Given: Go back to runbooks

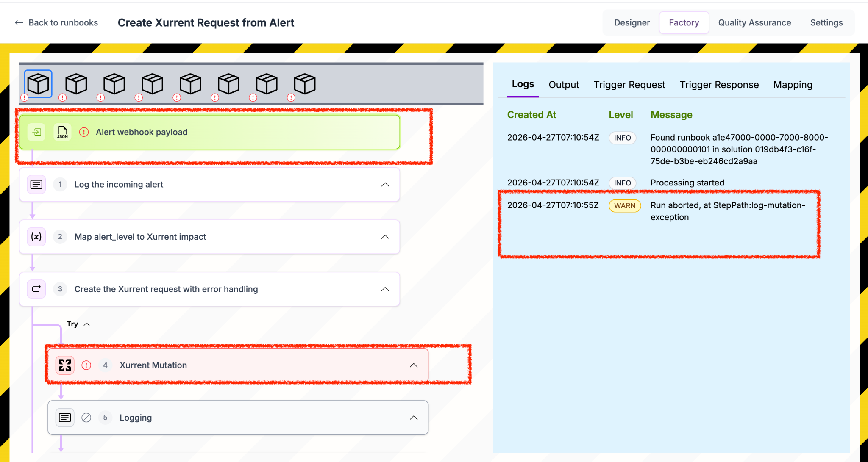Looking at the screenshot, I should [56, 22].
